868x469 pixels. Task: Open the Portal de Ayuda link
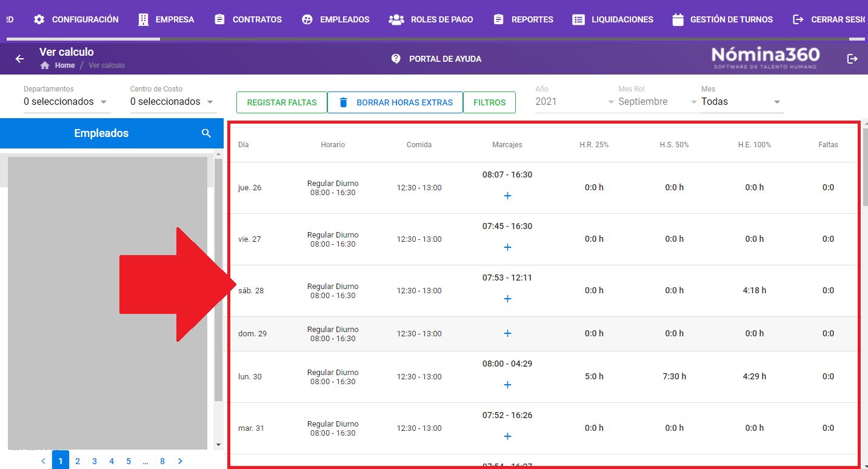click(437, 59)
